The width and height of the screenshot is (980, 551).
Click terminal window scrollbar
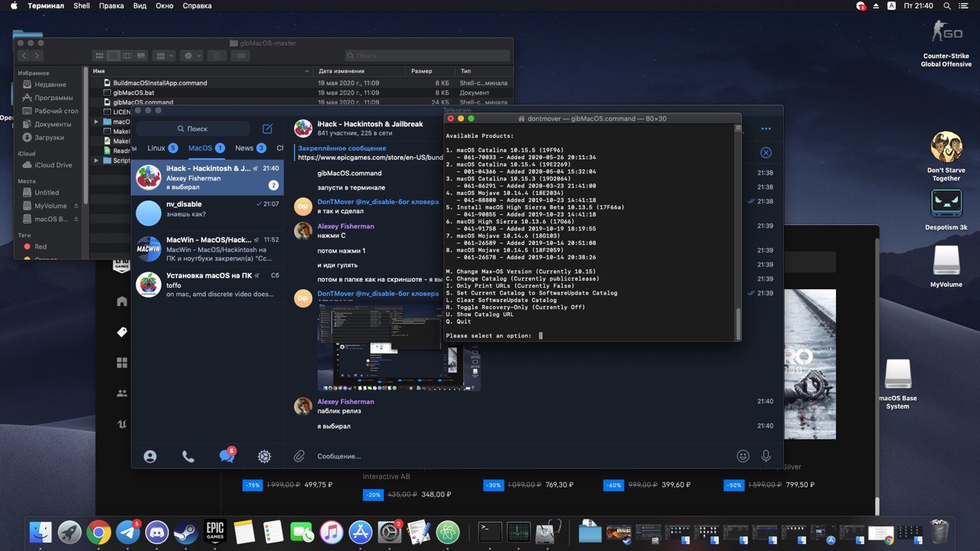tap(739, 324)
